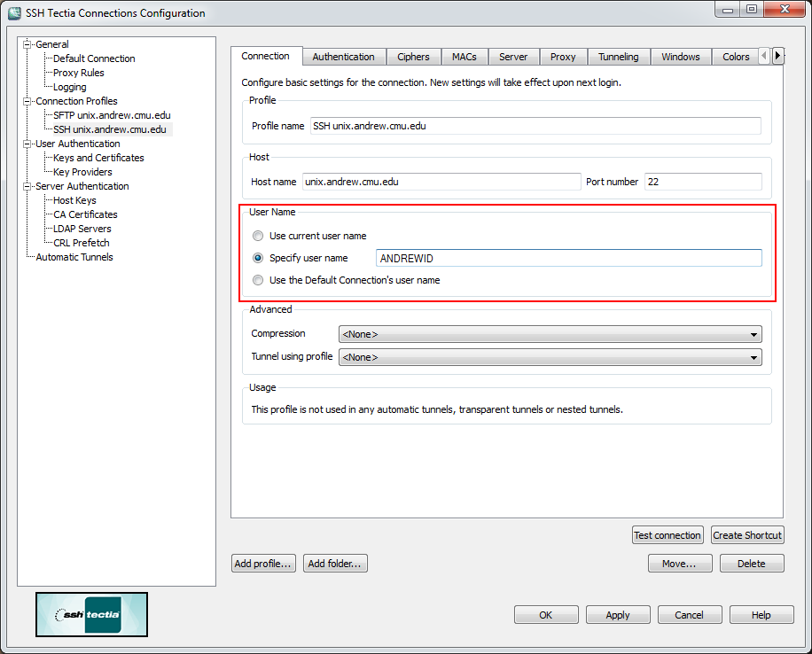
Task: Maximize the Connections Configuration window
Action: pyautogui.click(x=752, y=10)
